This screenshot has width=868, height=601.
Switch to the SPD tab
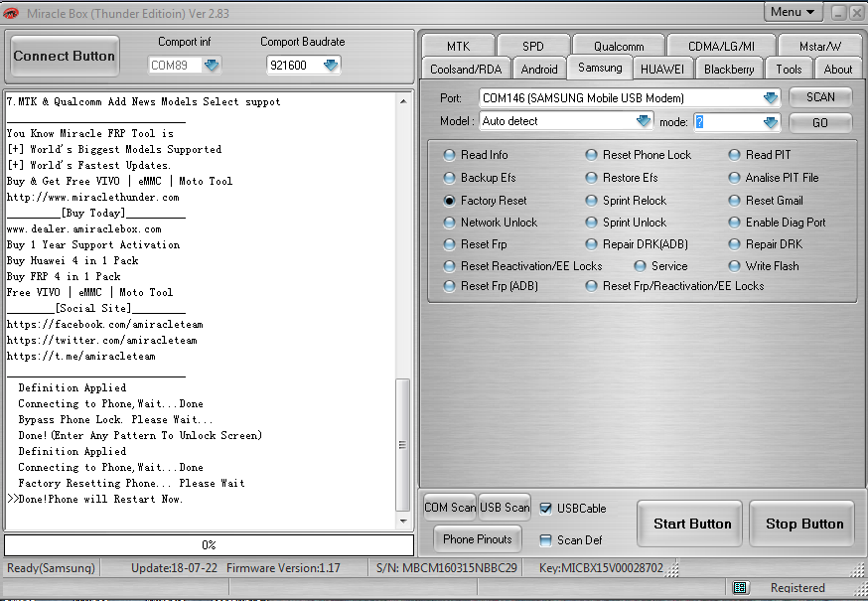[x=533, y=47]
